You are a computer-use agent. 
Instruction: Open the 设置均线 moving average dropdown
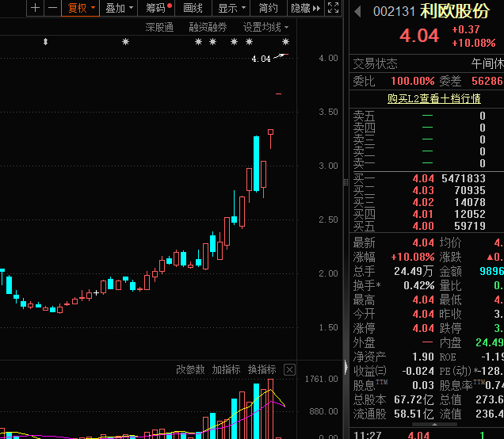(265, 27)
